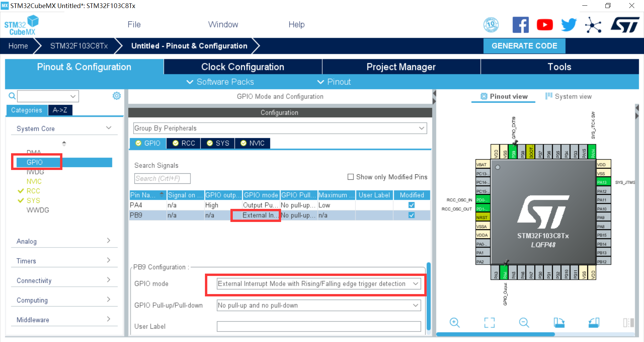The height and width of the screenshot is (342, 644).
Task: Click the ST community network icon
Action: [x=593, y=25]
